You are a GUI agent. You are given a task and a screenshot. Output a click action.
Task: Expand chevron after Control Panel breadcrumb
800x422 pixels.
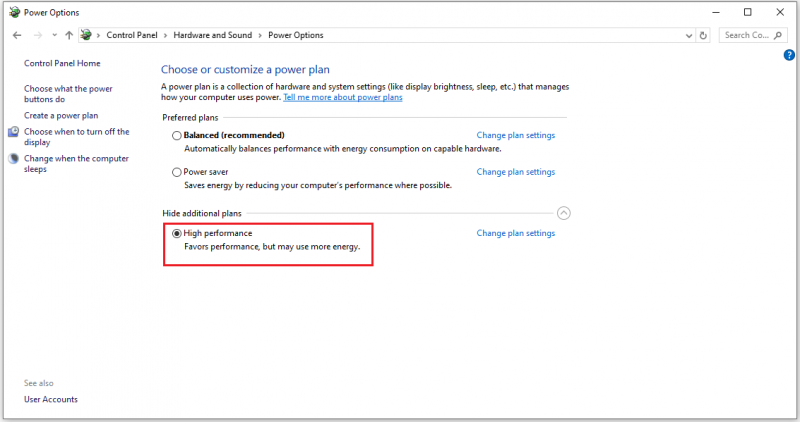(165, 35)
